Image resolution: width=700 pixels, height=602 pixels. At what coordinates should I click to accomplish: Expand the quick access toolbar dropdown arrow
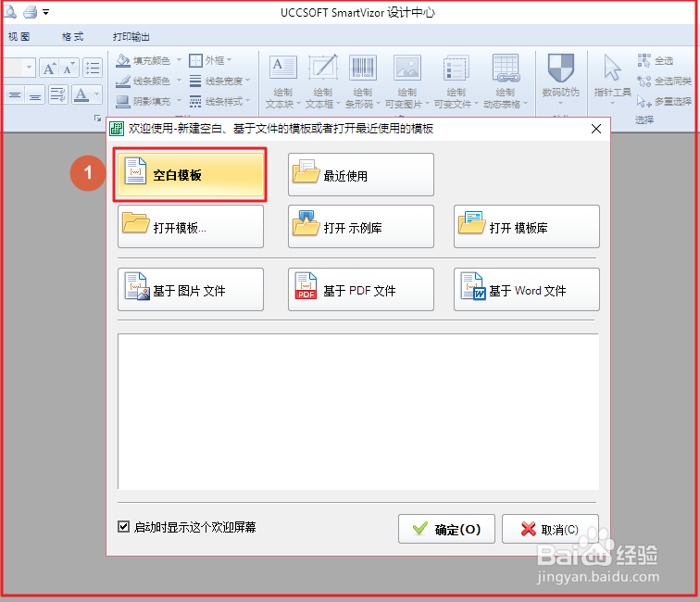pos(46,12)
